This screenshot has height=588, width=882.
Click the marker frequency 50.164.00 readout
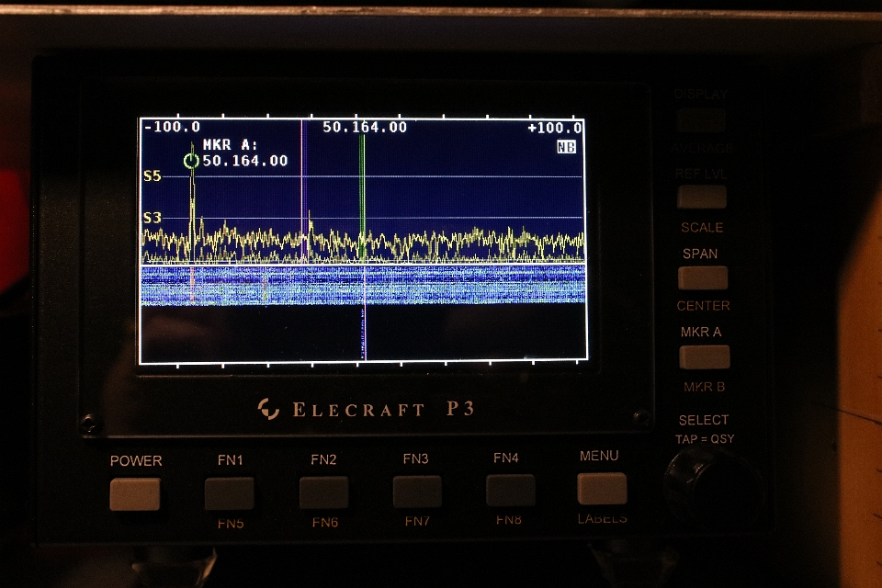click(245, 161)
